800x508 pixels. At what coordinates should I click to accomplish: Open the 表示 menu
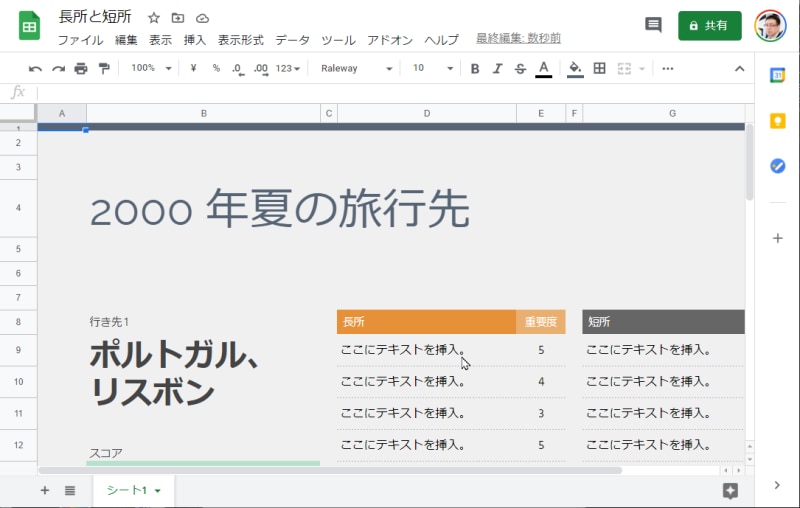160,40
